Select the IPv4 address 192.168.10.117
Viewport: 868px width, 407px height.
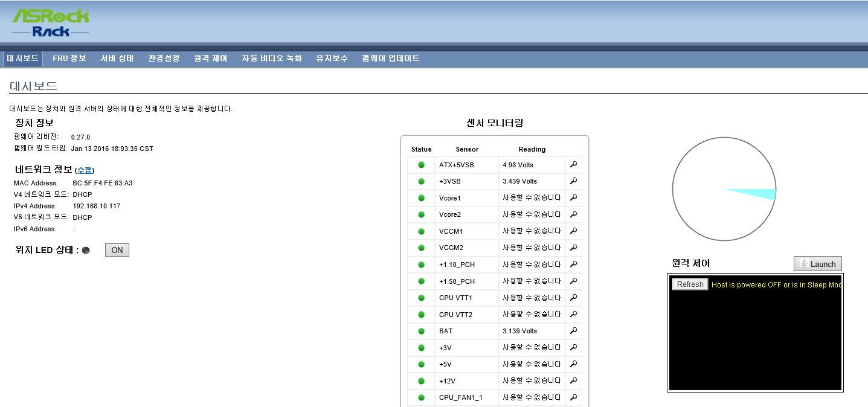tap(96, 206)
